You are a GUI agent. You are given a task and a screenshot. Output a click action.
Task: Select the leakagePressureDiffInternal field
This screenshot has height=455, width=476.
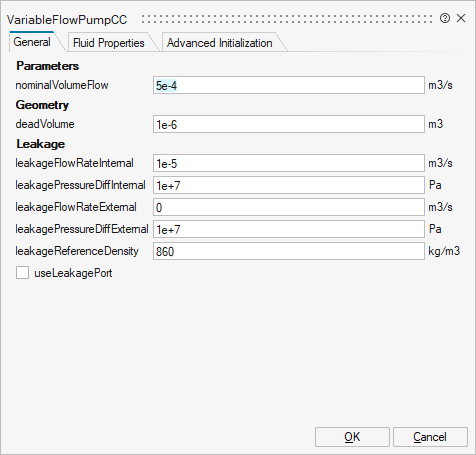[289, 185]
